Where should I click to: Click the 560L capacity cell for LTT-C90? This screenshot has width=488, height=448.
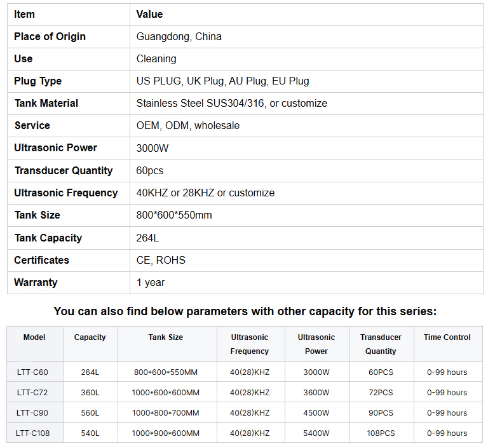click(91, 412)
